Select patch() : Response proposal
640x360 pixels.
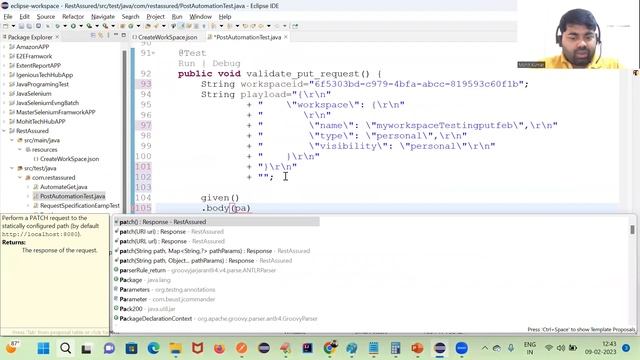(x=216, y=222)
